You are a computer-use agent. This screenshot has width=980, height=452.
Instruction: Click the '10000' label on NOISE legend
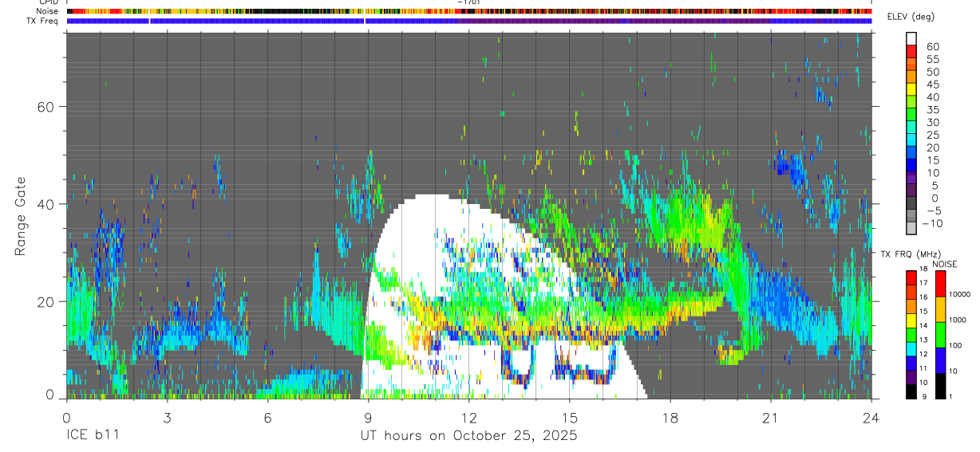960,296
